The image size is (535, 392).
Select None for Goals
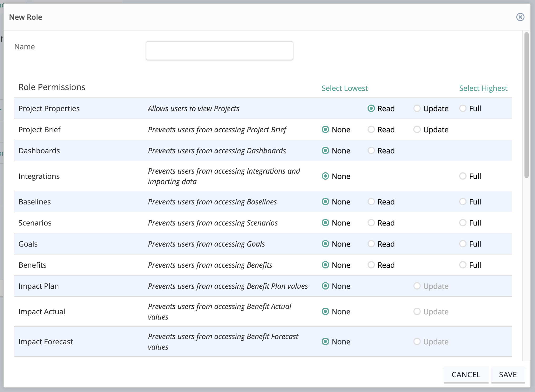coord(325,244)
